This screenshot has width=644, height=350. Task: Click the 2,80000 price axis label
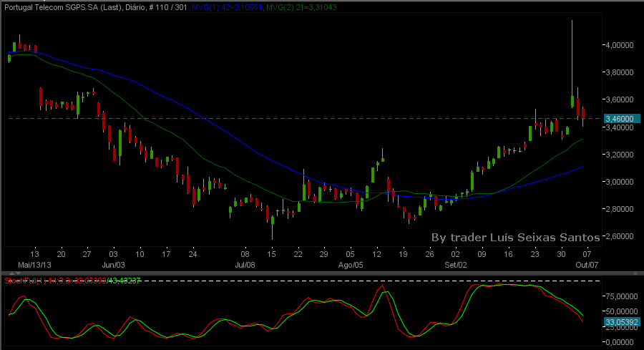pyautogui.click(x=620, y=209)
